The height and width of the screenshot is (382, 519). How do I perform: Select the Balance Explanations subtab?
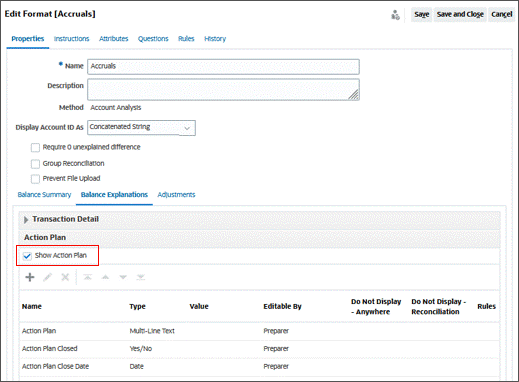pyautogui.click(x=114, y=195)
